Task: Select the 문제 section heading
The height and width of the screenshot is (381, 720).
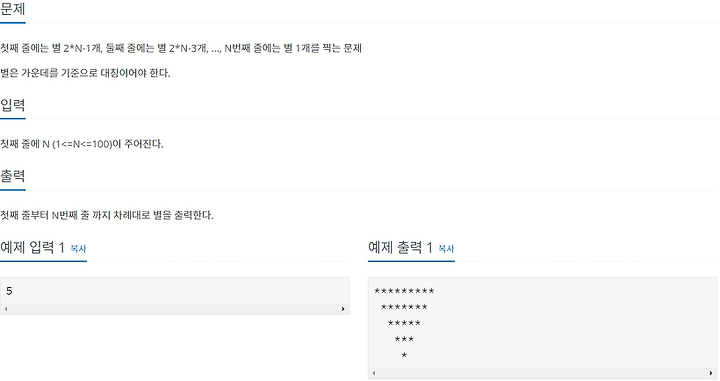Action: [13, 9]
